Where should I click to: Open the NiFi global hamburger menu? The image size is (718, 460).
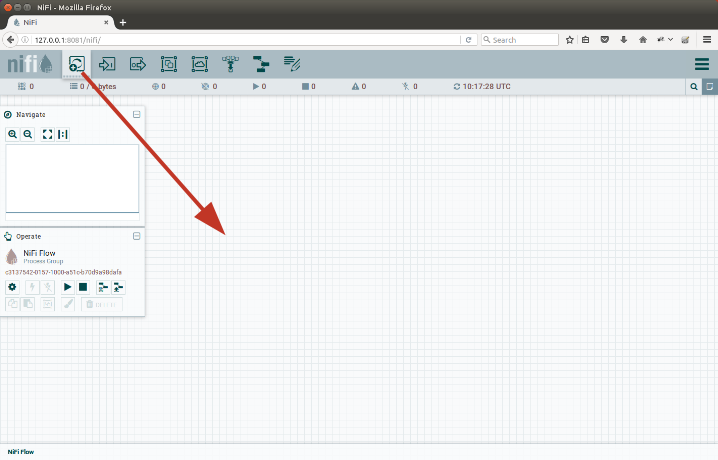[702, 64]
